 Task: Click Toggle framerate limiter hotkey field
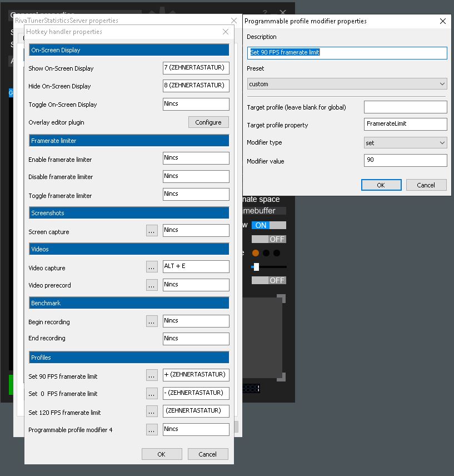click(196, 194)
